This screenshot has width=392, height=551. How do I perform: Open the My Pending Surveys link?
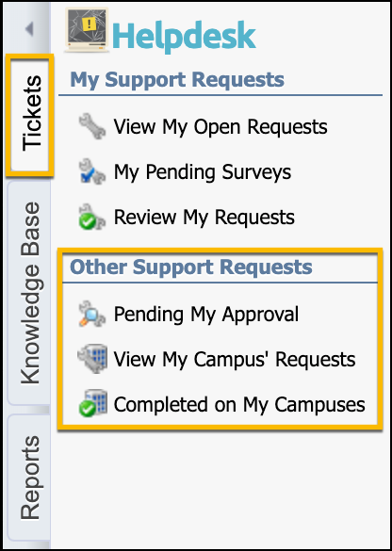203,172
